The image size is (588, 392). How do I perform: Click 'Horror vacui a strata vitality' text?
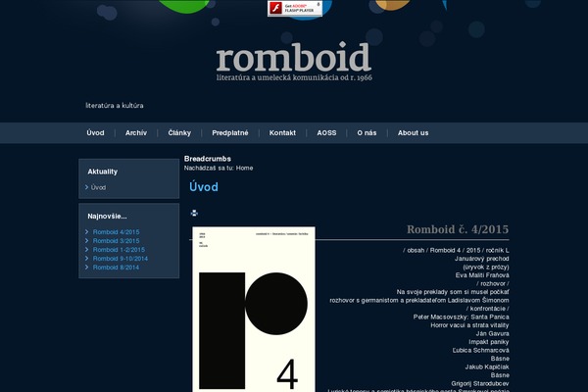pos(469,325)
